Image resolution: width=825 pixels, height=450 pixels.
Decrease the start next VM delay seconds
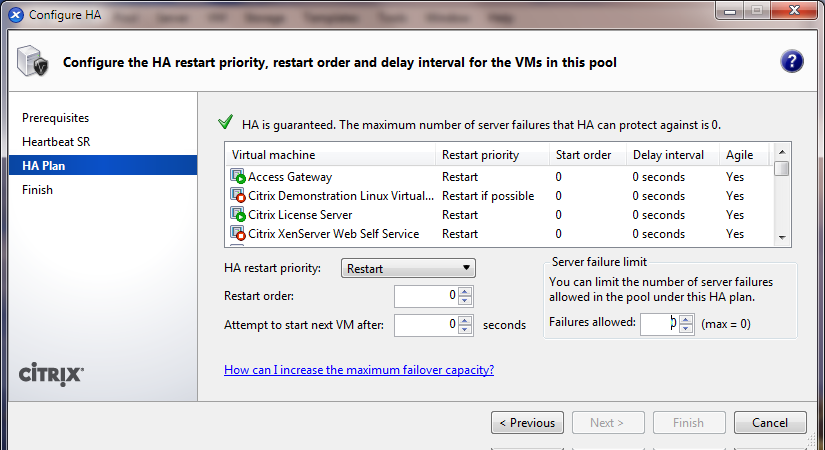click(x=465, y=329)
